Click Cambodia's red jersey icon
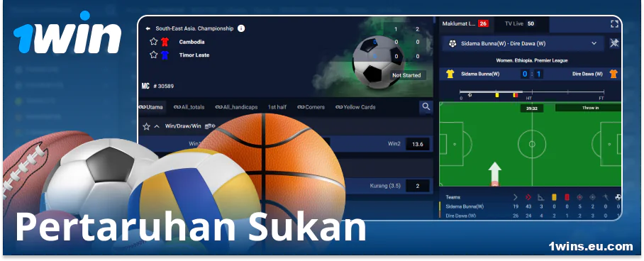Image resolution: width=644 pixels, height=261 pixels. [x=165, y=42]
